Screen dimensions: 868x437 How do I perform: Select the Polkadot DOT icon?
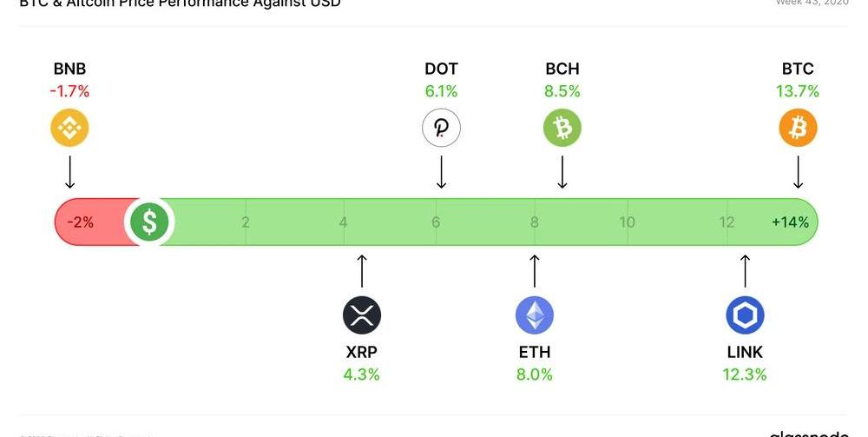point(441,129)
